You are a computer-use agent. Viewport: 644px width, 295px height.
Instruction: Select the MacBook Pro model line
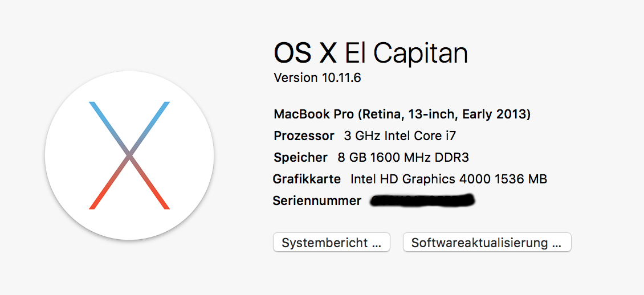402,114
